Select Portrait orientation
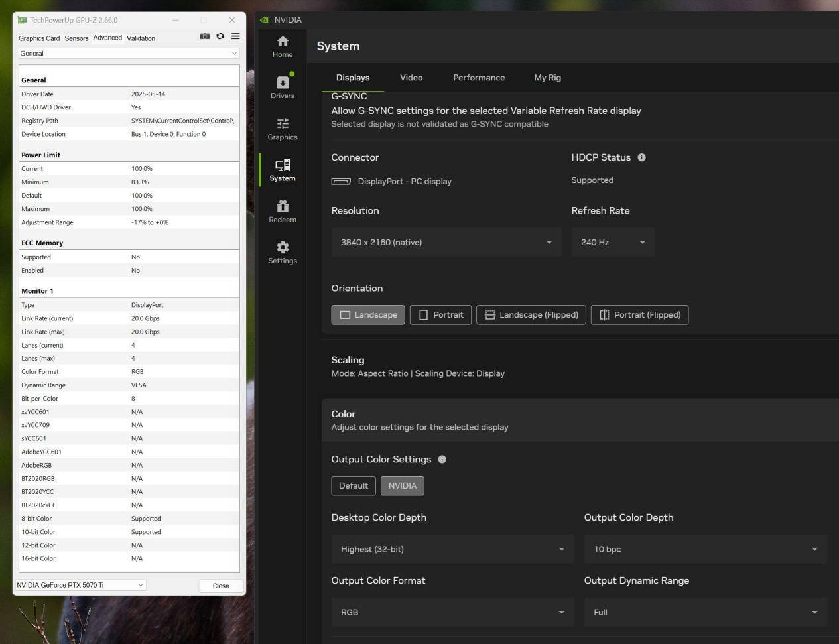839x644 pixels. click(x=440, y=315)
